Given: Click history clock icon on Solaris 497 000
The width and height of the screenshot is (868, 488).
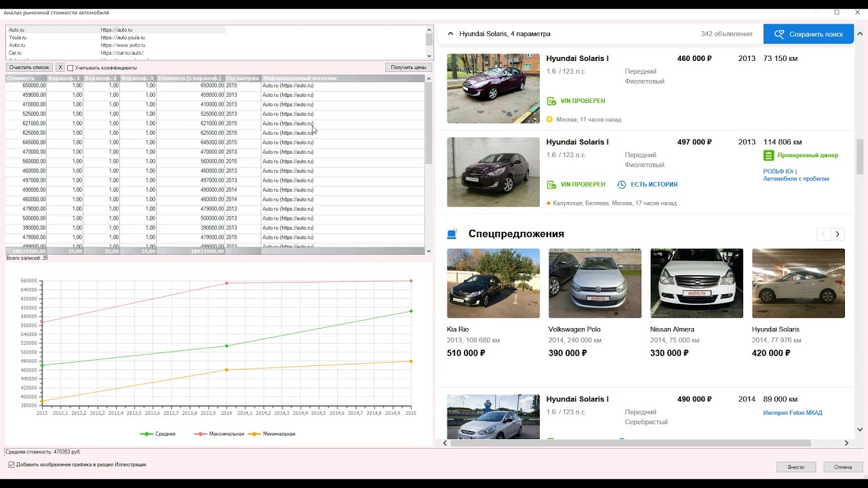Looking at the screenshot, I should click(x=621, y=184).
